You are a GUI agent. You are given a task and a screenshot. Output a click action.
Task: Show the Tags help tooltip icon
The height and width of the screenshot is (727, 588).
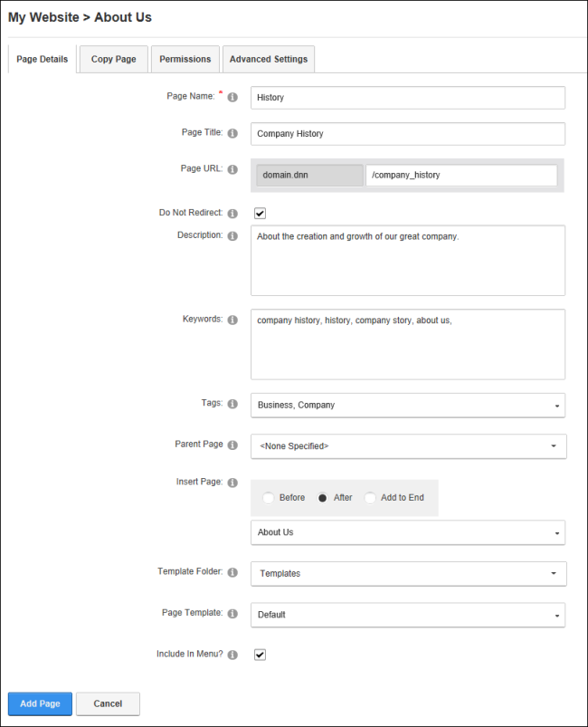click(x=232, y=404)
